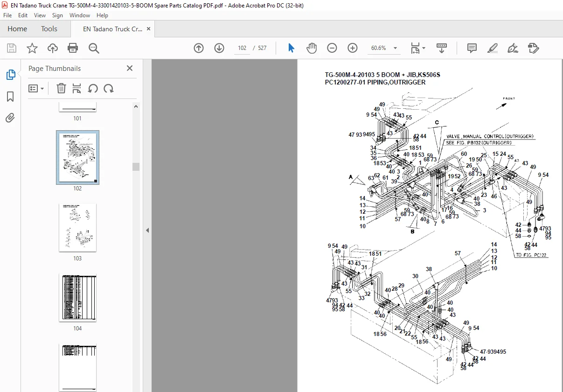Screen dimensions: 563x392
Task: Rotate page counterclockwise icon
Action: 93,88
